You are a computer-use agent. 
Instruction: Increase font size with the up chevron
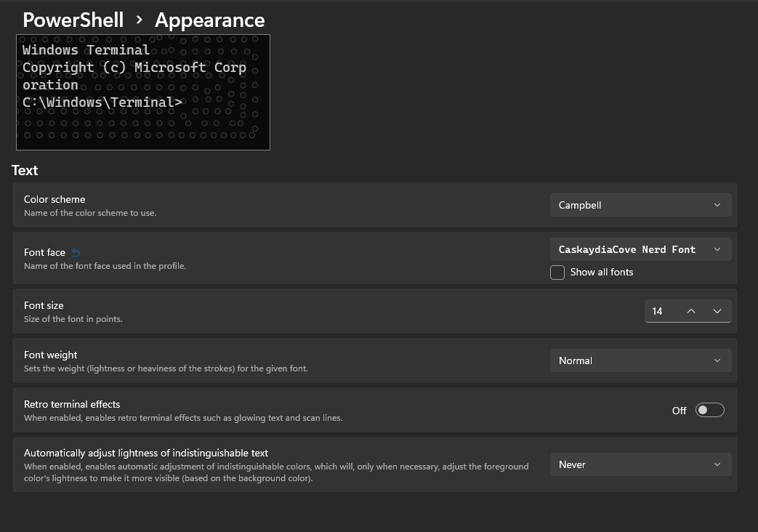690,311
